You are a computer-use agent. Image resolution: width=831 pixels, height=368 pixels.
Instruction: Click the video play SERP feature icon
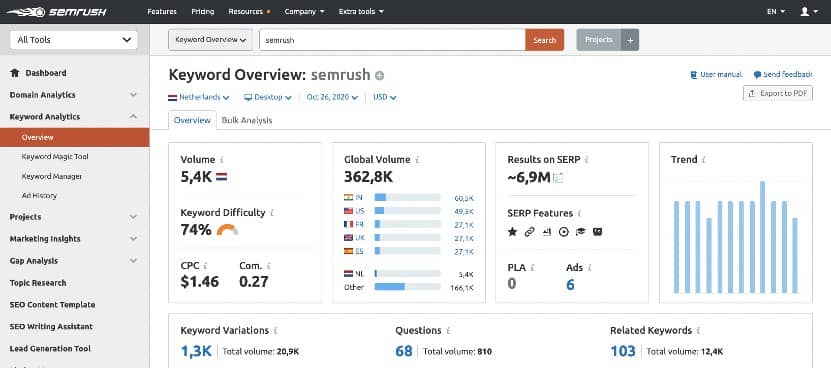563,232
